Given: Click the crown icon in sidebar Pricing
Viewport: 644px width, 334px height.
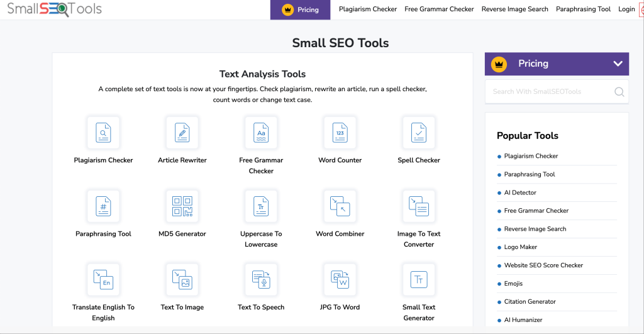Looking at the screenshot, I should 499,64.
